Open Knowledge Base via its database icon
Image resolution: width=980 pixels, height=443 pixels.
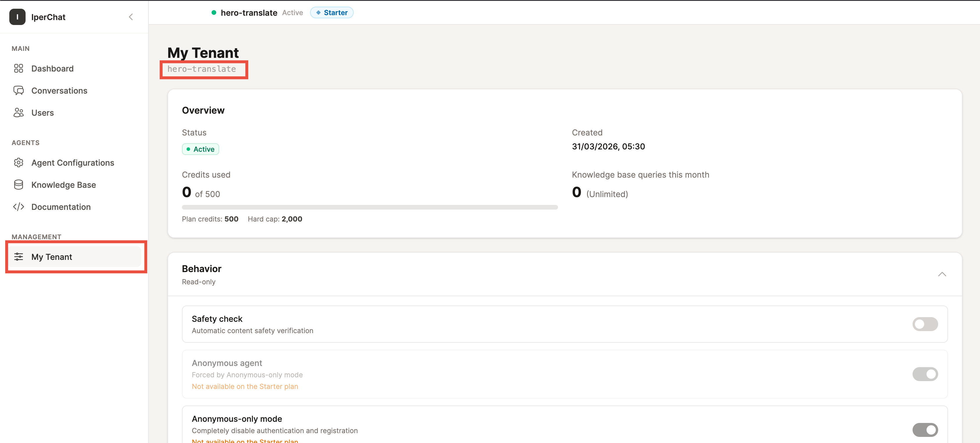(x=18, y=185)
